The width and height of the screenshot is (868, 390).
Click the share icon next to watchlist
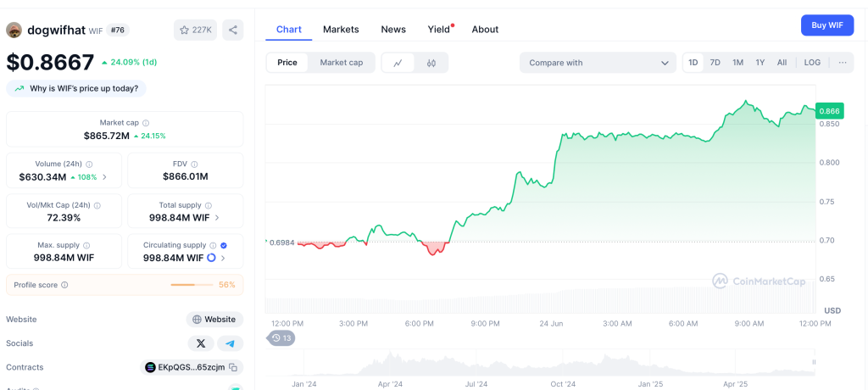coord(233,30)
